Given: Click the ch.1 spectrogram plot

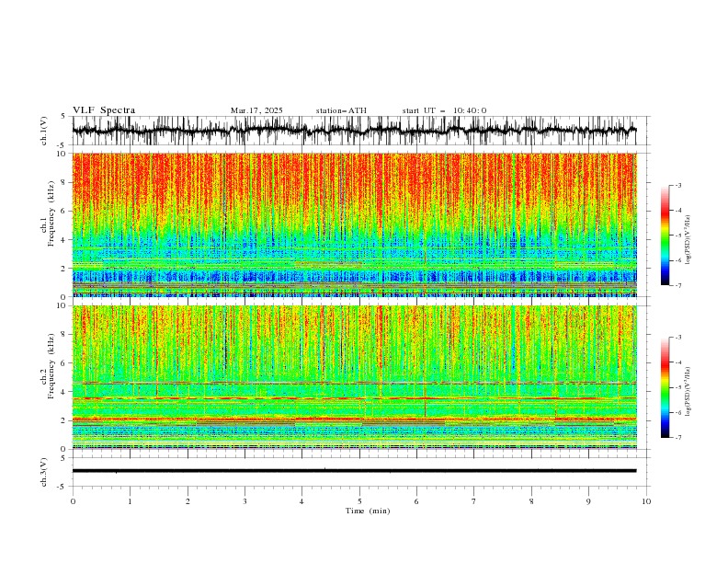Looking at the screenshot, I should (355, 224).
